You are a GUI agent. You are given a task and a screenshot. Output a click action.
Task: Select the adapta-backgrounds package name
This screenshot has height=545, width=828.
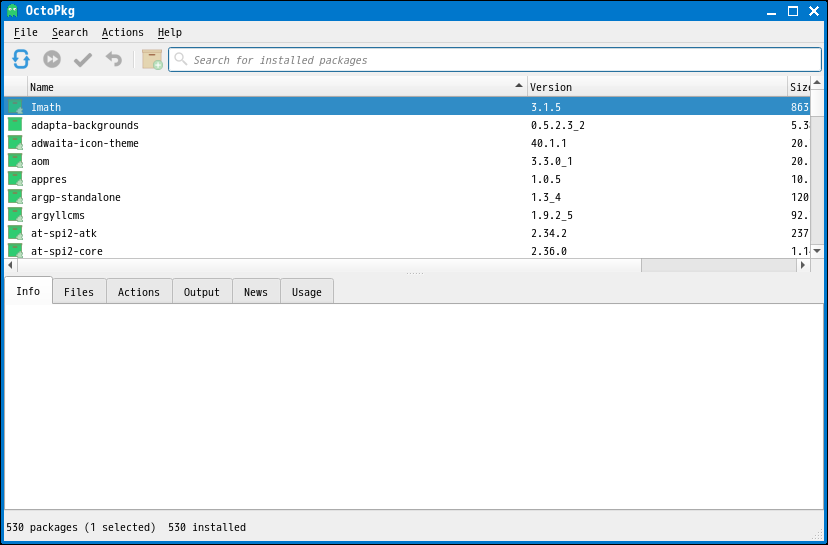point(85,125)
